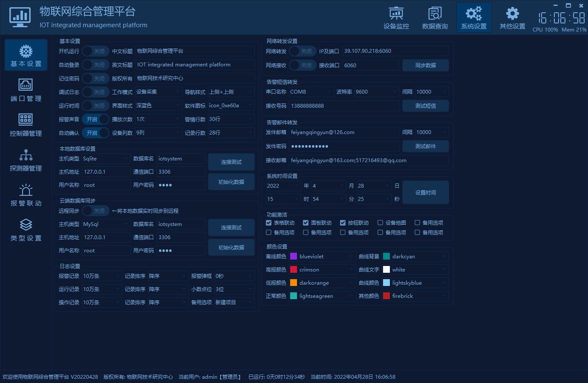Turn off the 报警声音 alarm sound switch
The height and width of the screenshot is (383, 588).
[95, 120]
